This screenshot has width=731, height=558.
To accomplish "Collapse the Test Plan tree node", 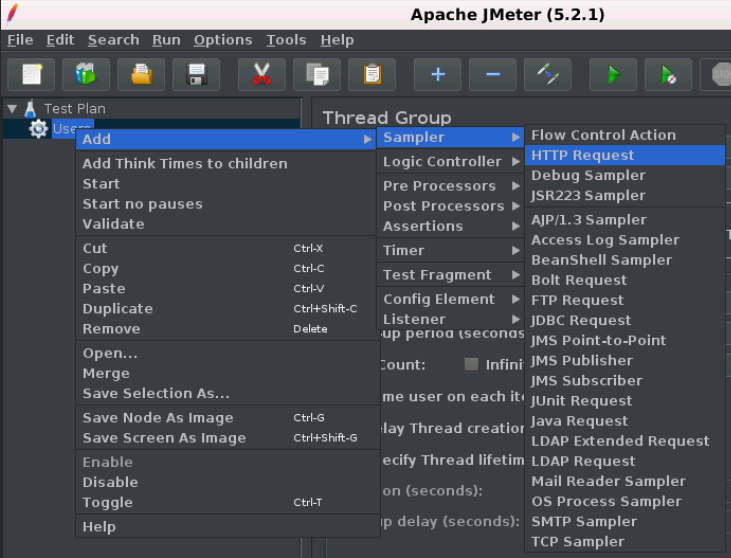I will (x=12, y=109).
